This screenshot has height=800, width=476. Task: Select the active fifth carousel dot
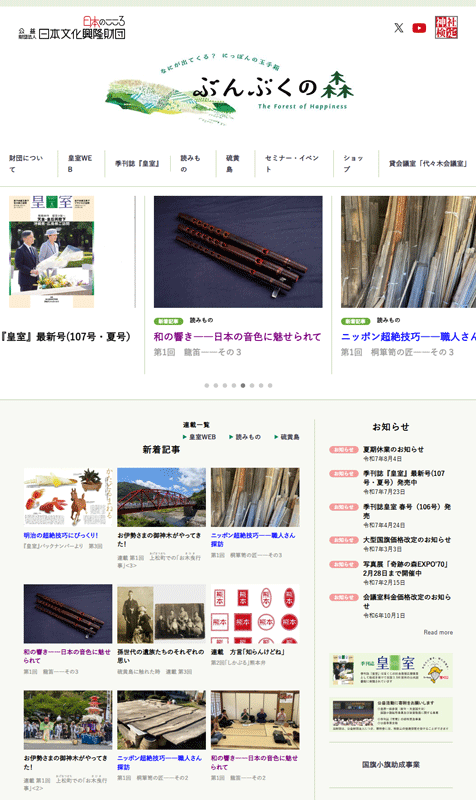click(243, 385)
